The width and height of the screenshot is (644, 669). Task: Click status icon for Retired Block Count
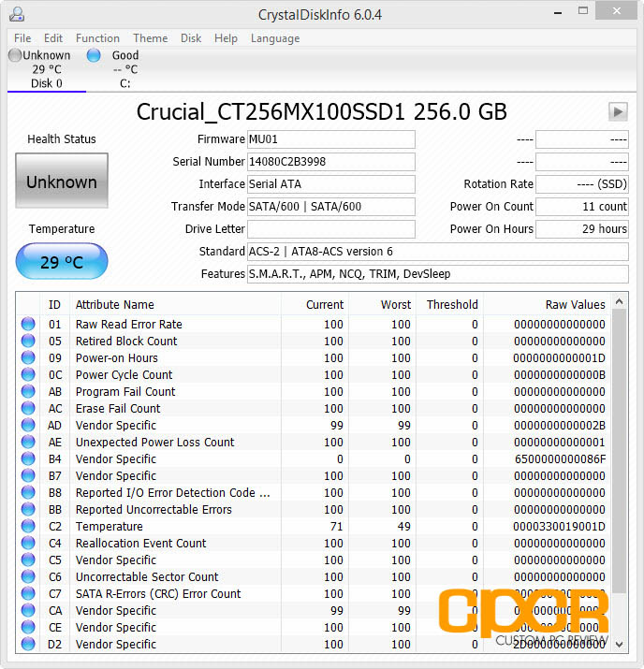tap(28, 341)
